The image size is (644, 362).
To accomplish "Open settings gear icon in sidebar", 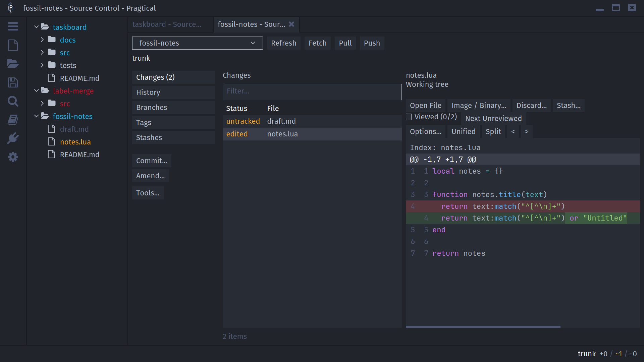I will coord(13,157).
